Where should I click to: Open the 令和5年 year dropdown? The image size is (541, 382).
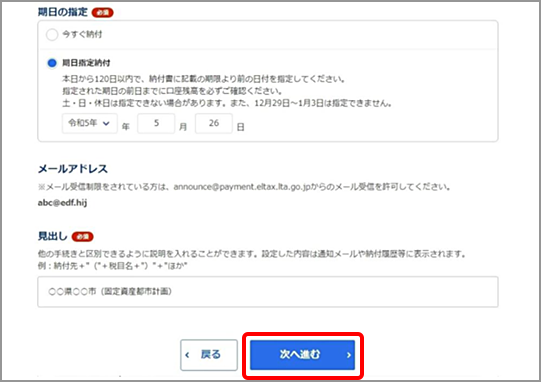click(90, 123)
